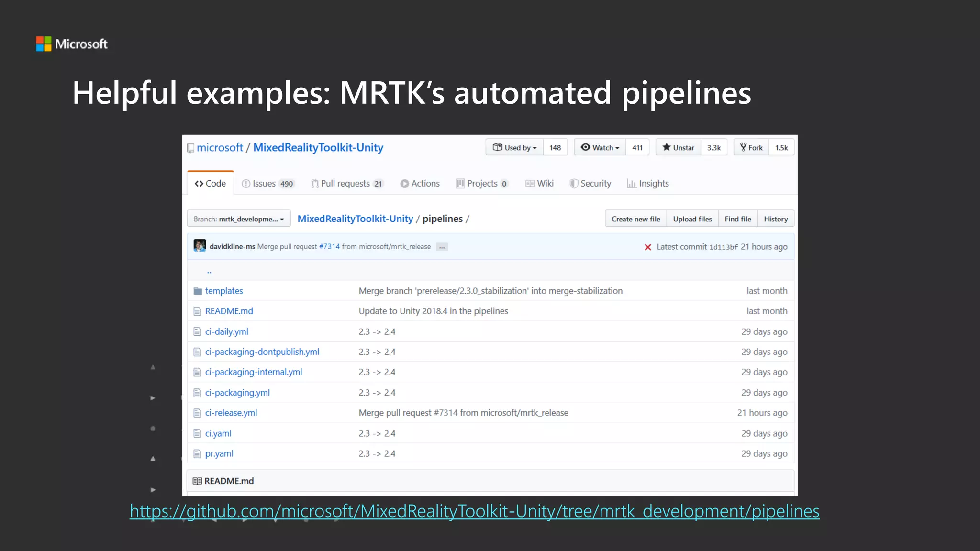Click Find file button
The image size is (980, 551).
pyautogui.click(x=738, y=219)
